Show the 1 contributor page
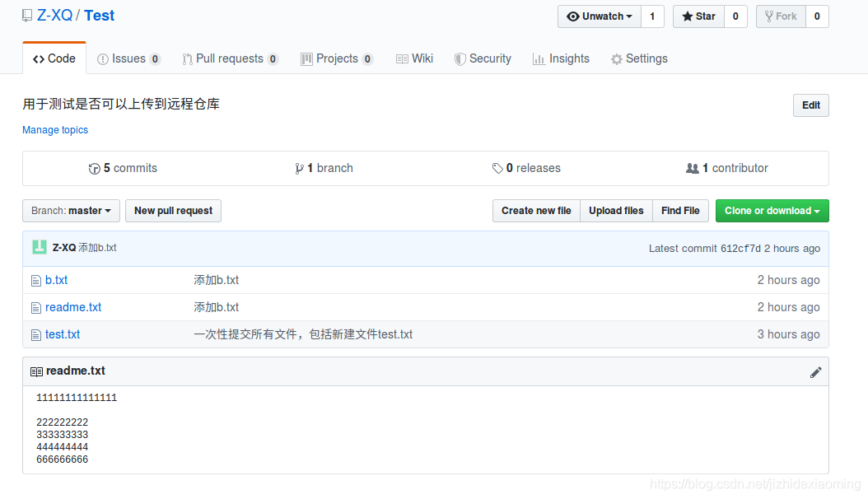 click(727, 168)
